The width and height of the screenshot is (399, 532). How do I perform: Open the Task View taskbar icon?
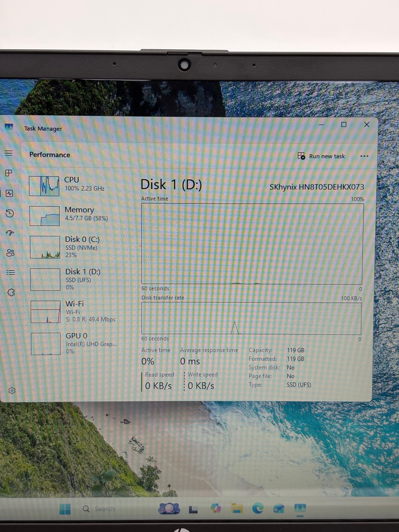pos(193,509)
